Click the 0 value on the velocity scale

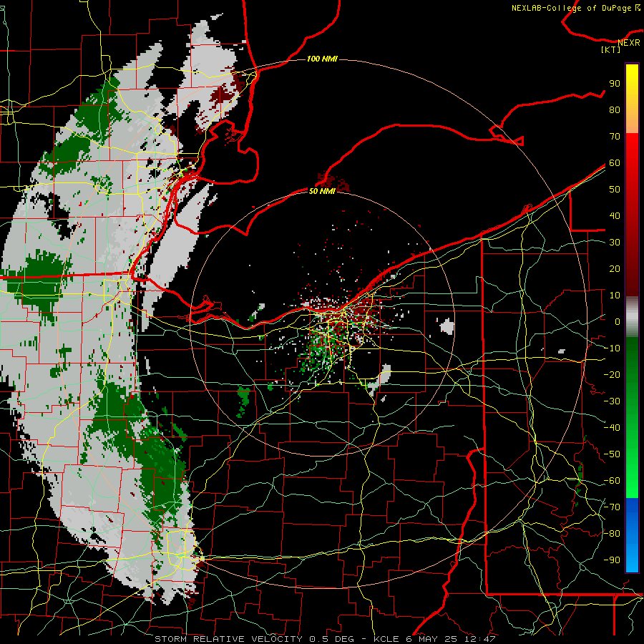tap(618, 322)
